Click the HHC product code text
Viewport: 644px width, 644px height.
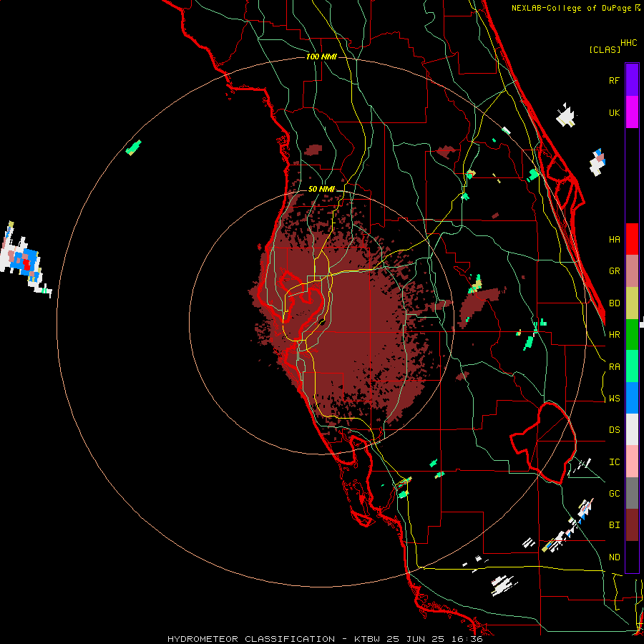pyautogui.click(x=628, y=43)
